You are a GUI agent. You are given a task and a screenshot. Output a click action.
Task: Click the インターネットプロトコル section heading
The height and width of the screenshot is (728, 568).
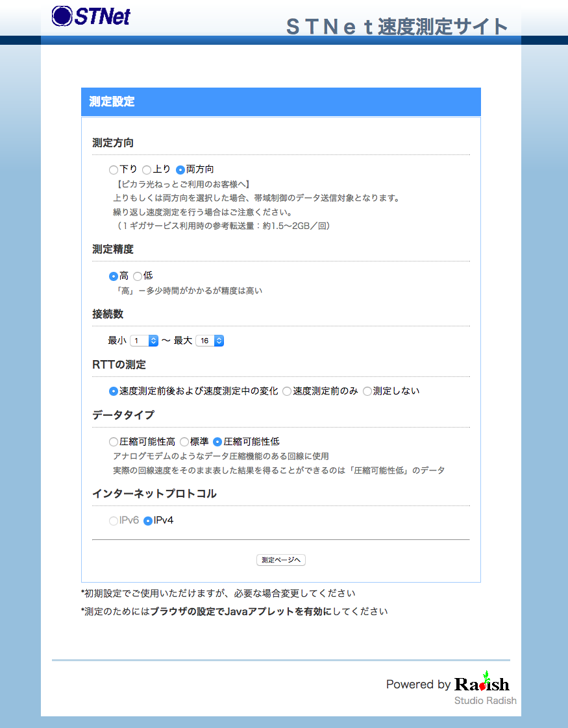[x=154, y=494]
